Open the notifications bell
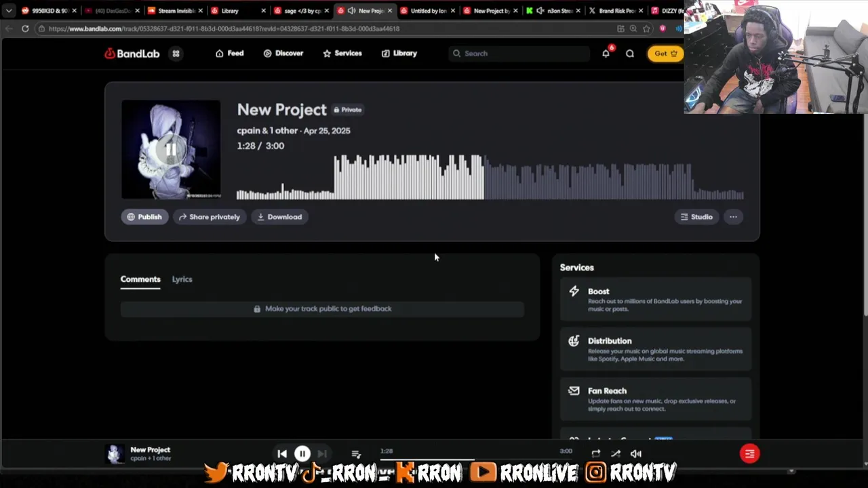Screen dimensions: 868x488 (x=606, y=54)
